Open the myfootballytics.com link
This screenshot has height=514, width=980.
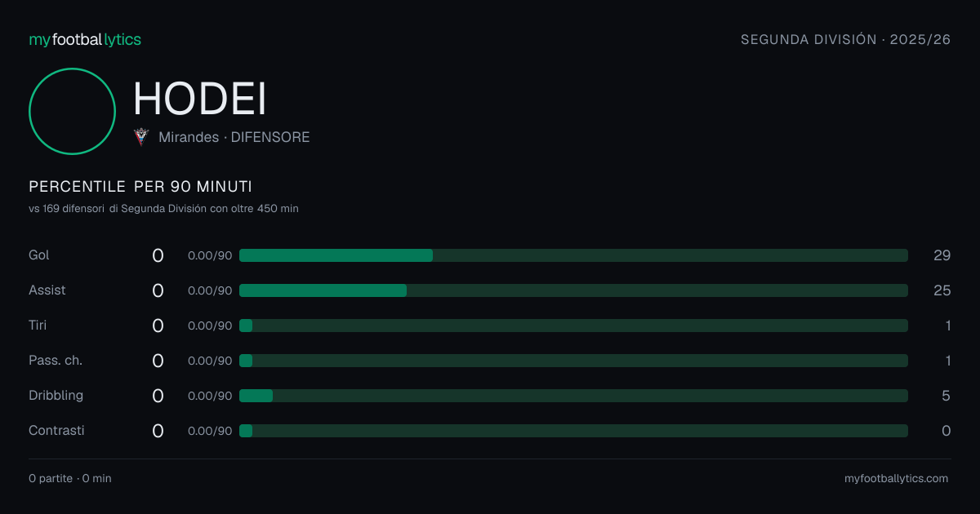[896, 479]
